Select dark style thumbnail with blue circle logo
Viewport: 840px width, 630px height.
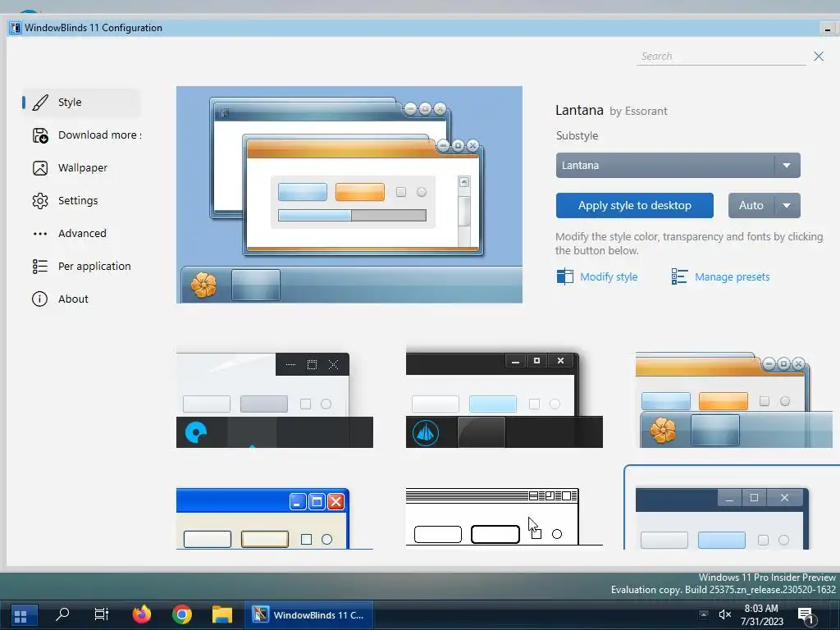click(x=274, y=399)
